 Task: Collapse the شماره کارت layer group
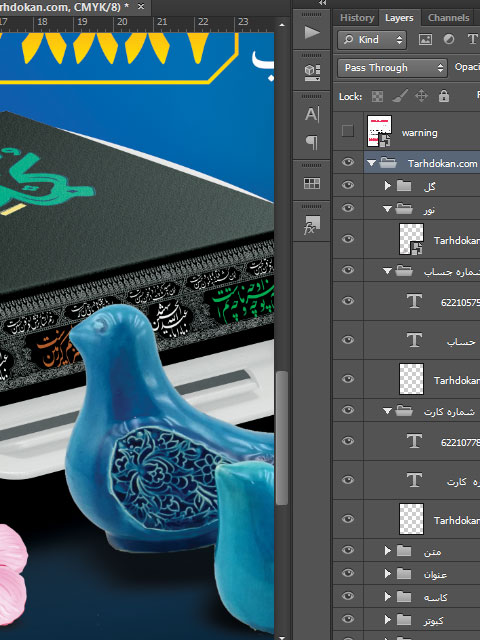click(387, 411)
